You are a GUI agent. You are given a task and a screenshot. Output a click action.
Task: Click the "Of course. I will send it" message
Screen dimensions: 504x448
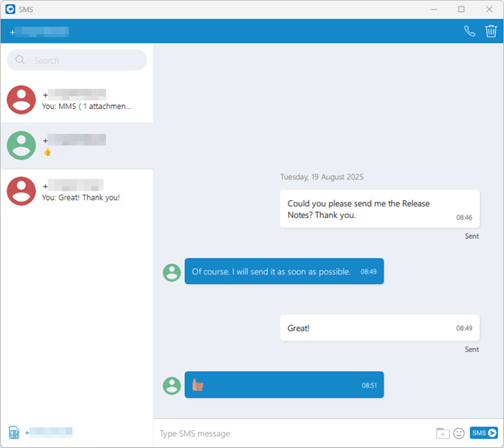tap(283, 272)
